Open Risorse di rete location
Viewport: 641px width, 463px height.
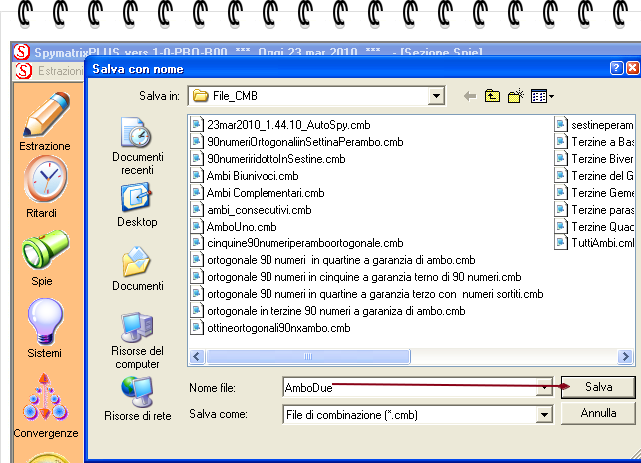point(137,398)
